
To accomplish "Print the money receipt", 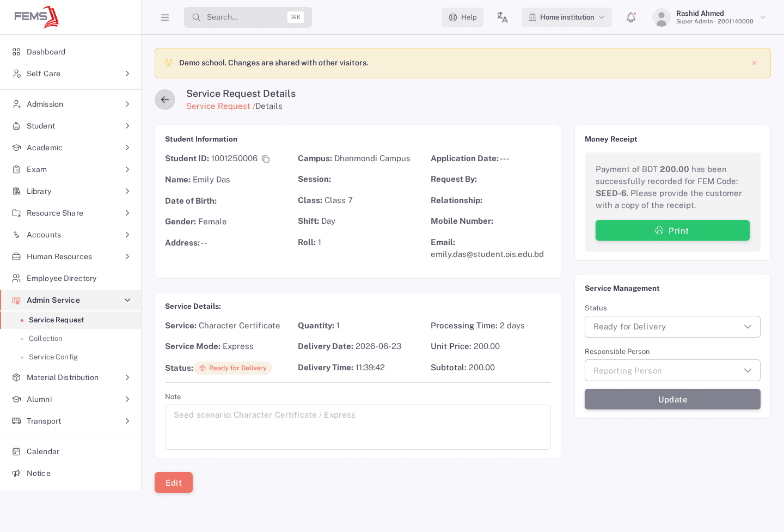I will point(672,230).
